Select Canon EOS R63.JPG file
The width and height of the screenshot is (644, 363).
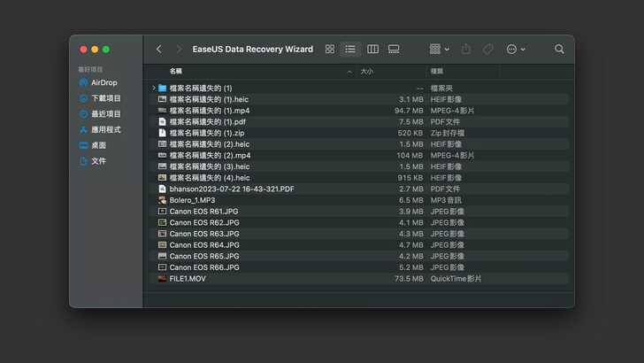[x=203, y=234]
